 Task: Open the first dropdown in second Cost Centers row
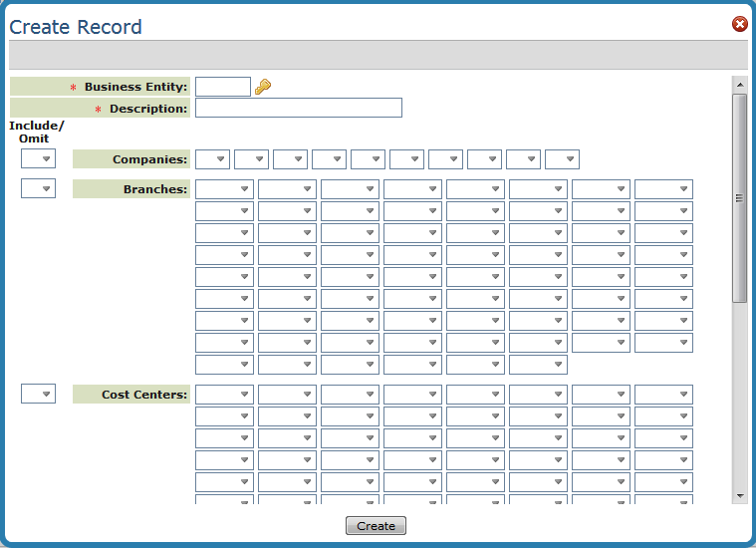point(224,416)
